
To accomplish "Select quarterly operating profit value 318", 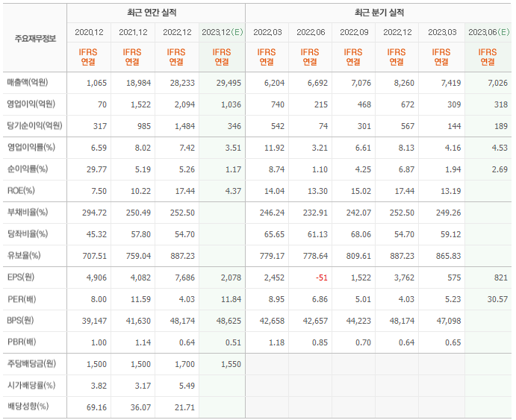I will (501, 104).
